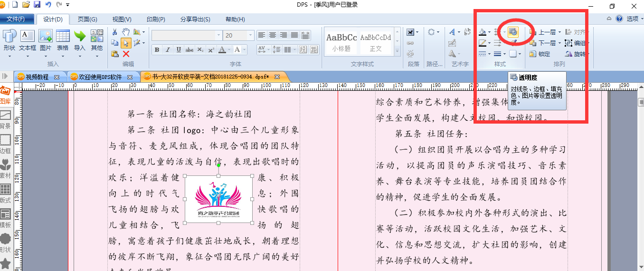Screen dimensions: 644x271
Task: Open the font name combo box
Action: pos(187,35)
